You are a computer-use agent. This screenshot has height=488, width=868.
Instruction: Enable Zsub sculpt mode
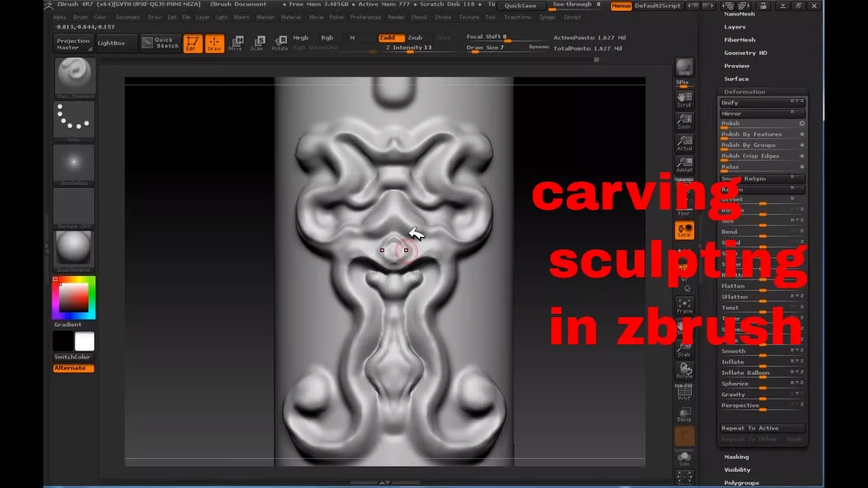[x=415, y=38]
